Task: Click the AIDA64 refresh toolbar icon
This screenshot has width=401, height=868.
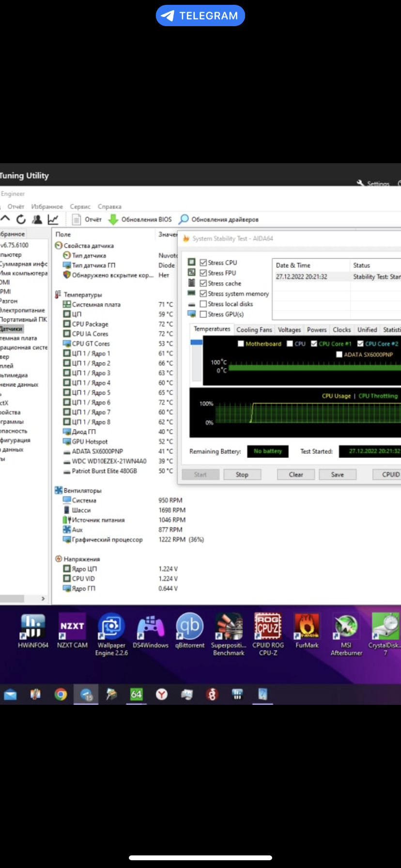Action: coord(21,219)
